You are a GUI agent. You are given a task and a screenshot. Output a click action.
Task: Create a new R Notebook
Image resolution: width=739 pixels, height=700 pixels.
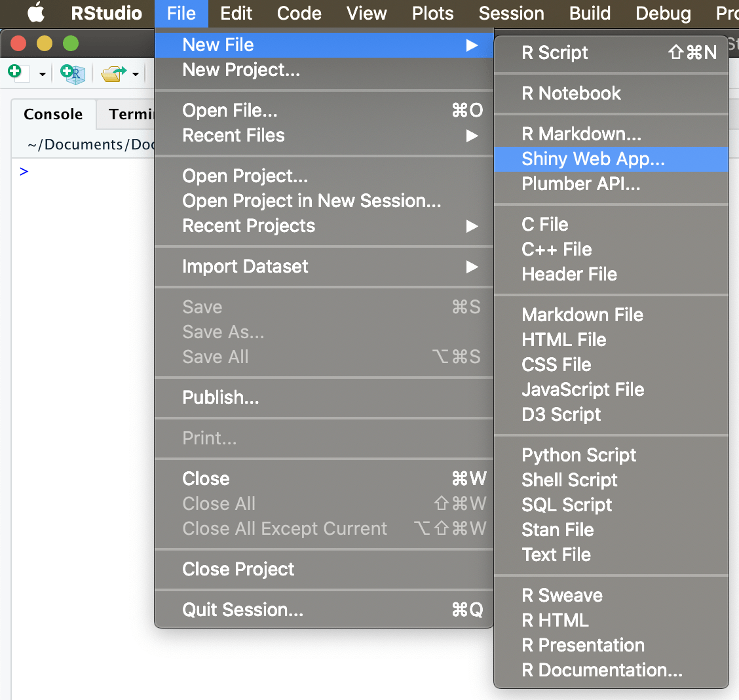(x=611, y=93)
